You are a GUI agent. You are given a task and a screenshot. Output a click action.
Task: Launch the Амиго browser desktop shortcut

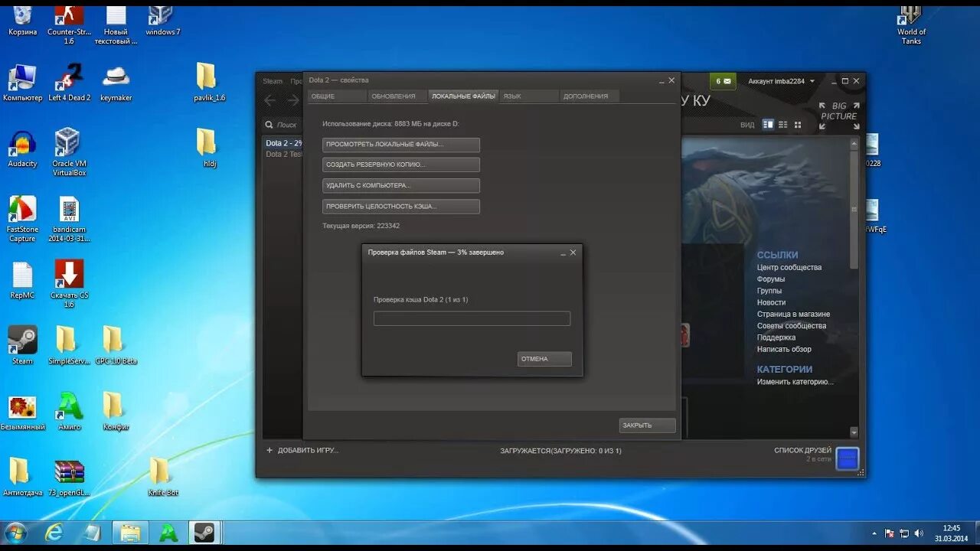click(69, 412)
